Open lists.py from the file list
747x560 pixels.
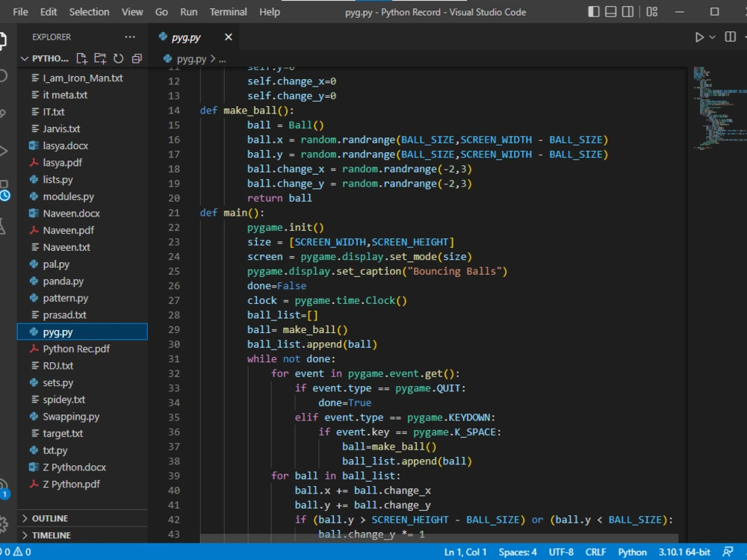tap(82, 179)
